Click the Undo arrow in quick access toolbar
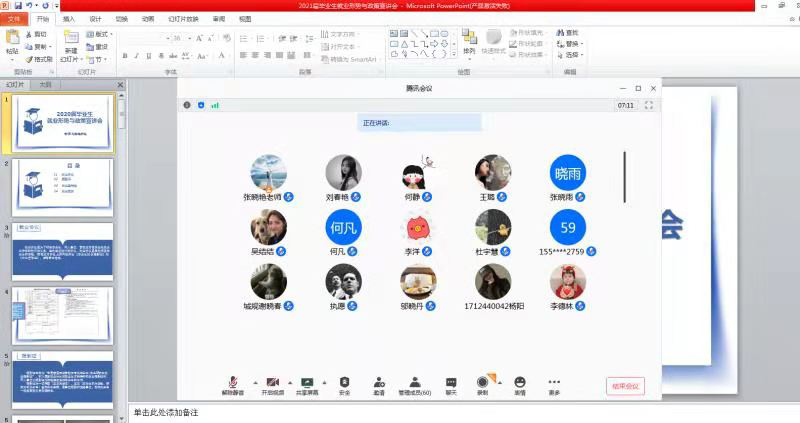 pyautogui.click(x=29, y=6)
